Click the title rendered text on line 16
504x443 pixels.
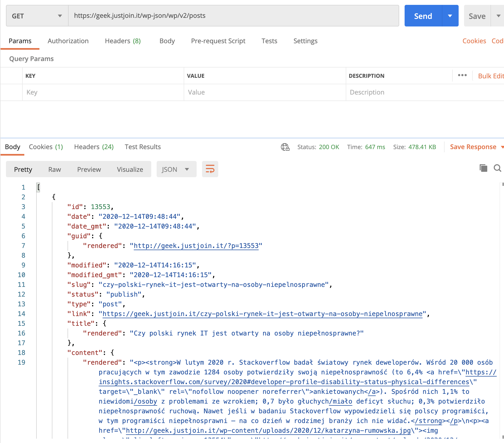tap(247, 333)
